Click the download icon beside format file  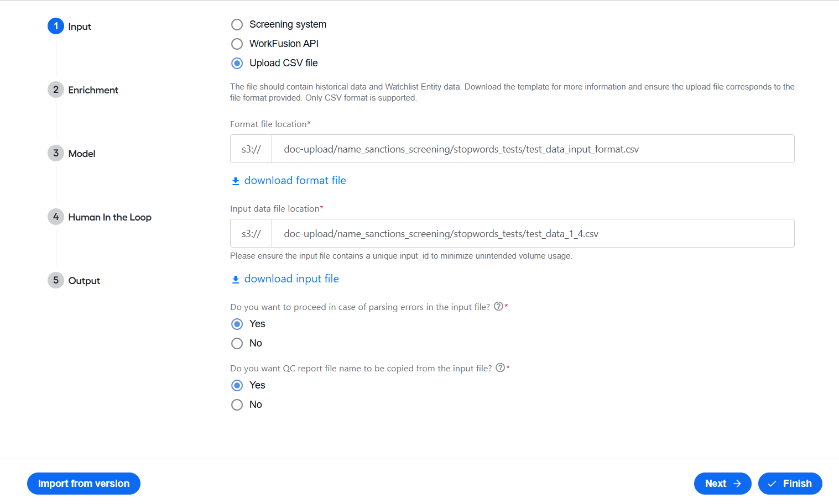pyautogui.click(x=236, y=181)
